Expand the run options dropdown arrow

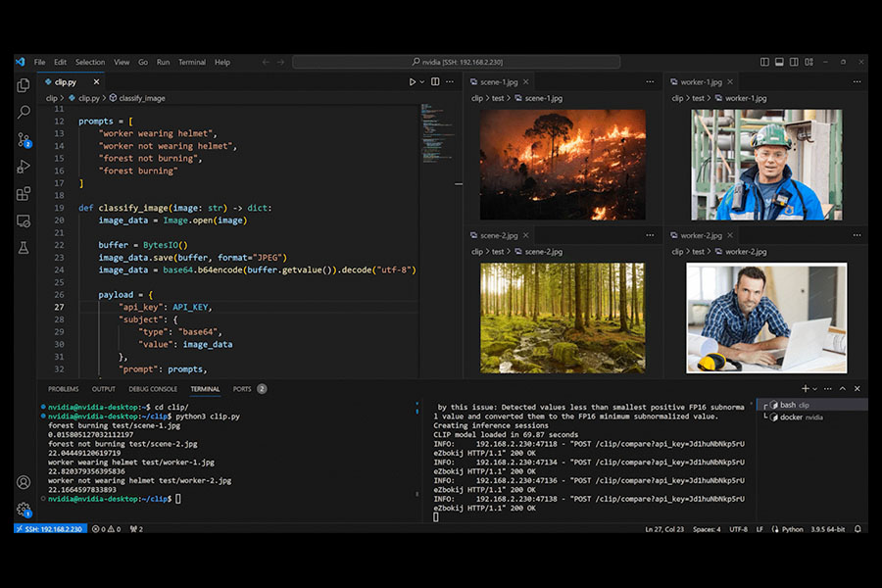point(423,82)
